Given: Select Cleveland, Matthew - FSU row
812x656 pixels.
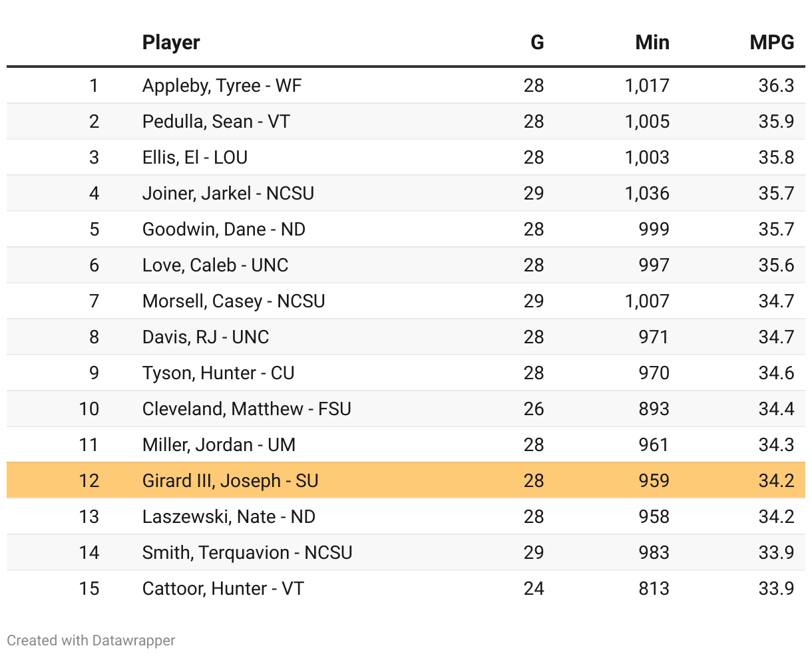Looking at the screenshot, I should [246, 409].
